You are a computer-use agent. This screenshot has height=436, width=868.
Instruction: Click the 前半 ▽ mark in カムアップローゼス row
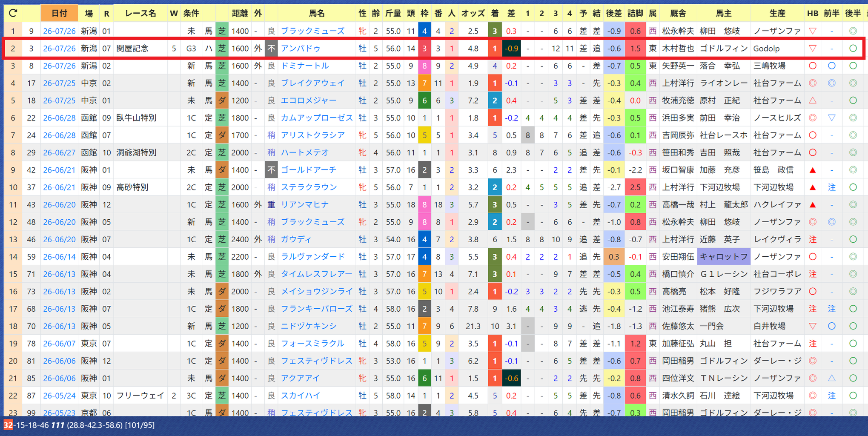tap(831, 118)
